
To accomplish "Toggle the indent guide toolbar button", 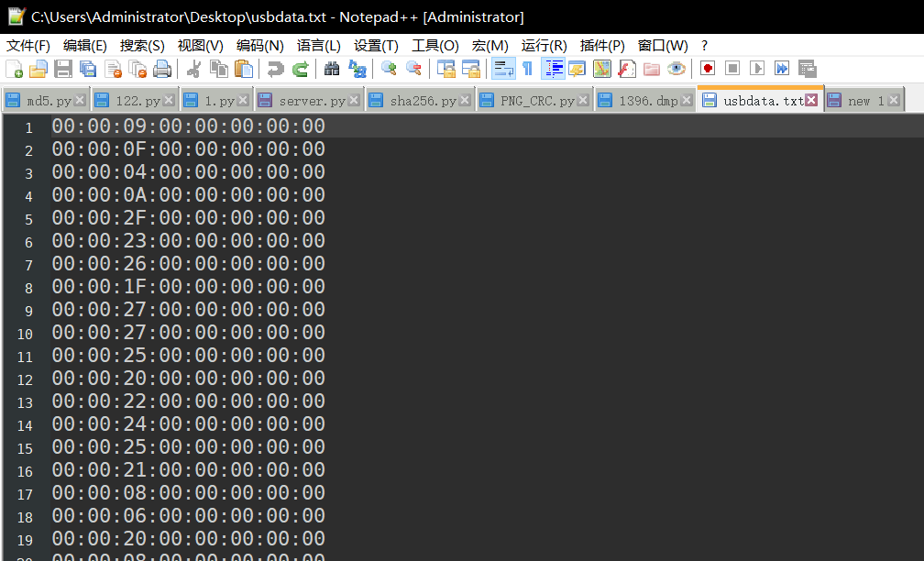I will [553, 69].
